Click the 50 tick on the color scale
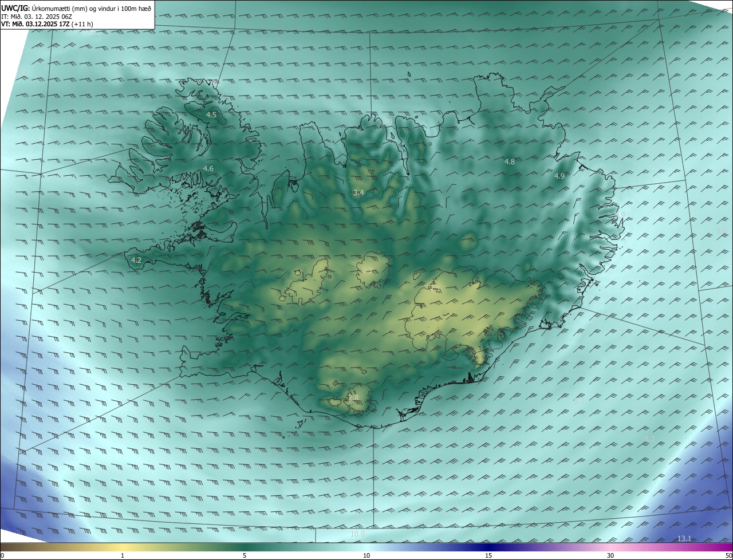 (728, 555)
